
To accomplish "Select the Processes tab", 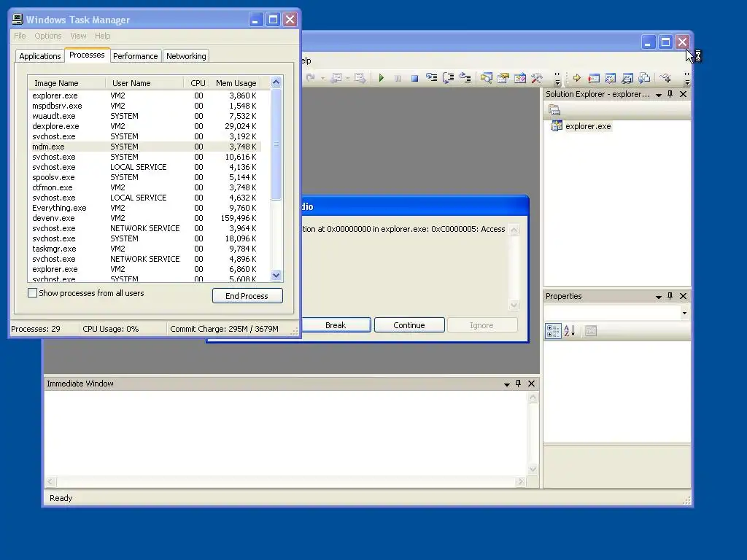I will 87,55.
